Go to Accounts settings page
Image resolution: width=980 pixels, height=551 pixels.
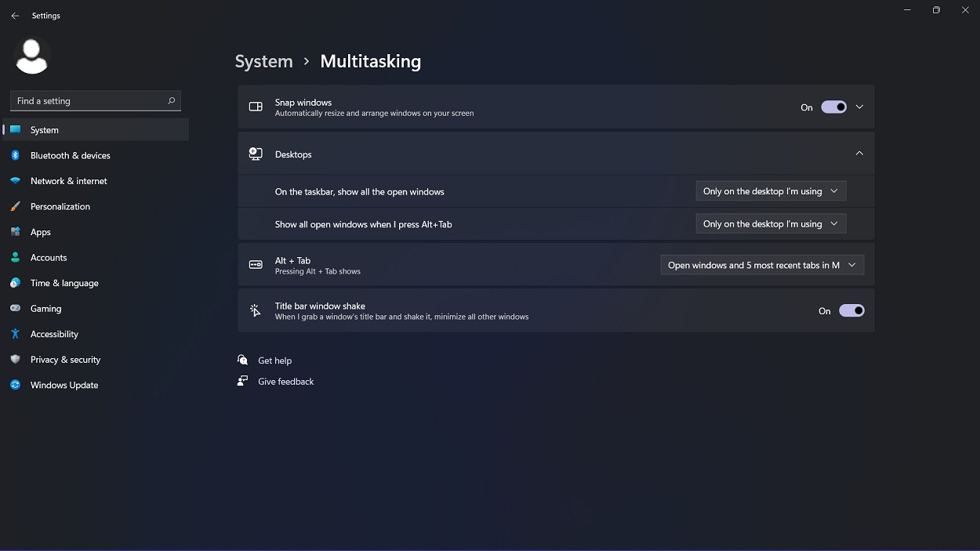tap(49, 258)
